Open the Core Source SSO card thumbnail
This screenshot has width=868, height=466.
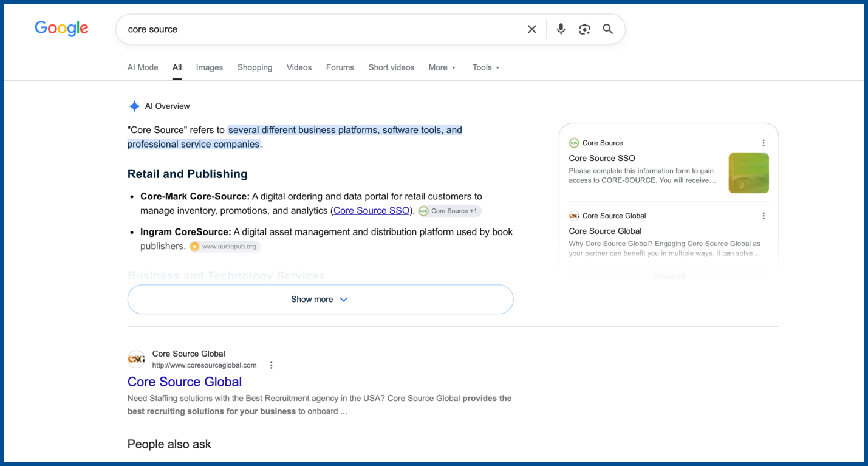pos(749,173)
